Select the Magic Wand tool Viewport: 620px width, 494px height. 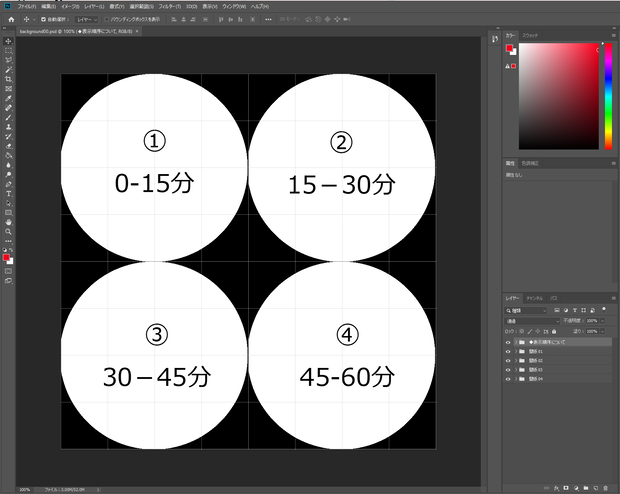coord(8,70)
